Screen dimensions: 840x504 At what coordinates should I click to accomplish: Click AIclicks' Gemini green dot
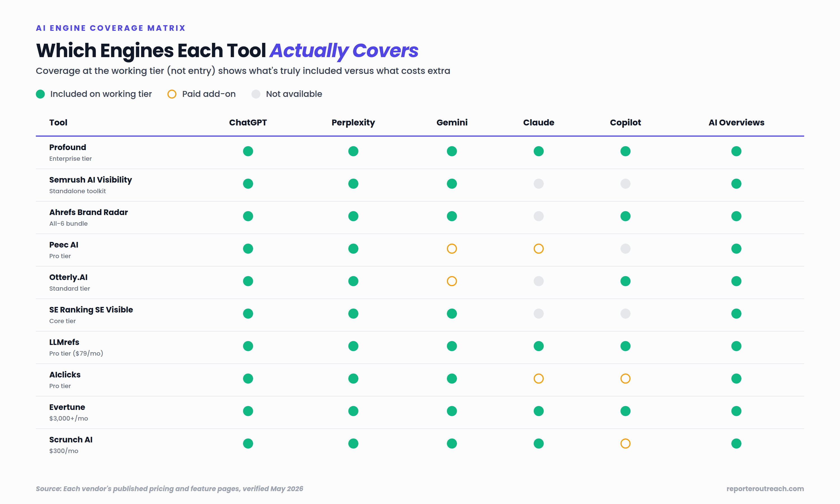(452, 379)
